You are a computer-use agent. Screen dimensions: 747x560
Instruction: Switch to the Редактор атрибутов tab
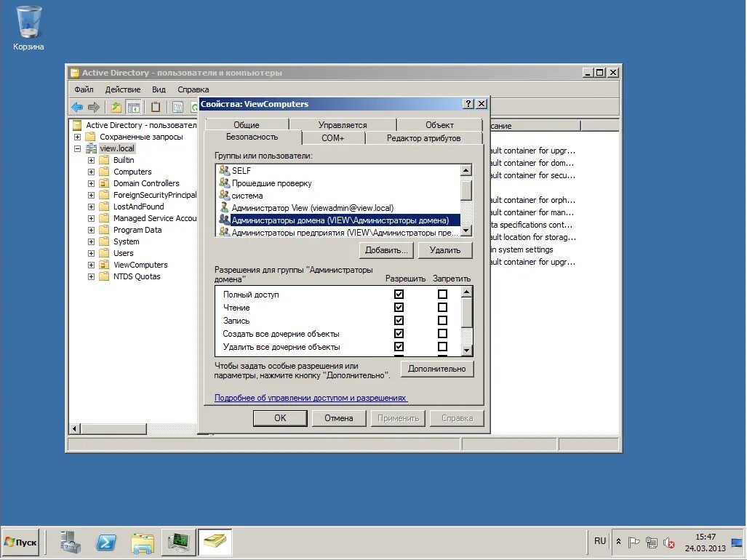tap(423, 138)
